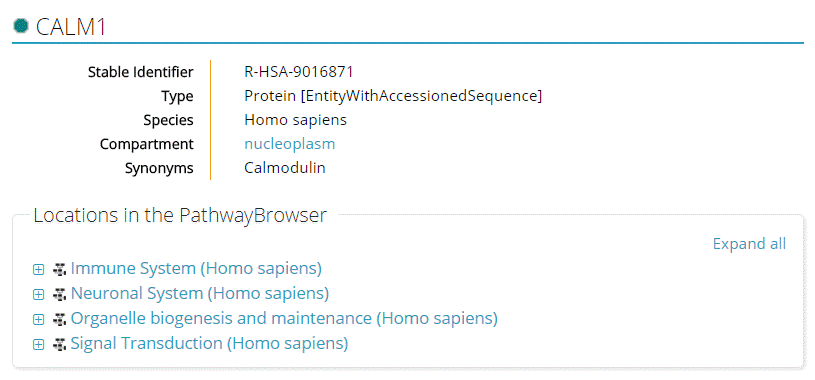
Task: Click the pathway icon beside Signal Transduction
Action: point(60,344)
